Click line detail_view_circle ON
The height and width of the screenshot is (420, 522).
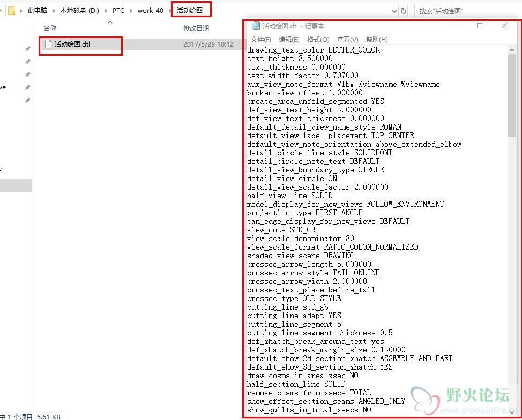click(x=292, y=179)
